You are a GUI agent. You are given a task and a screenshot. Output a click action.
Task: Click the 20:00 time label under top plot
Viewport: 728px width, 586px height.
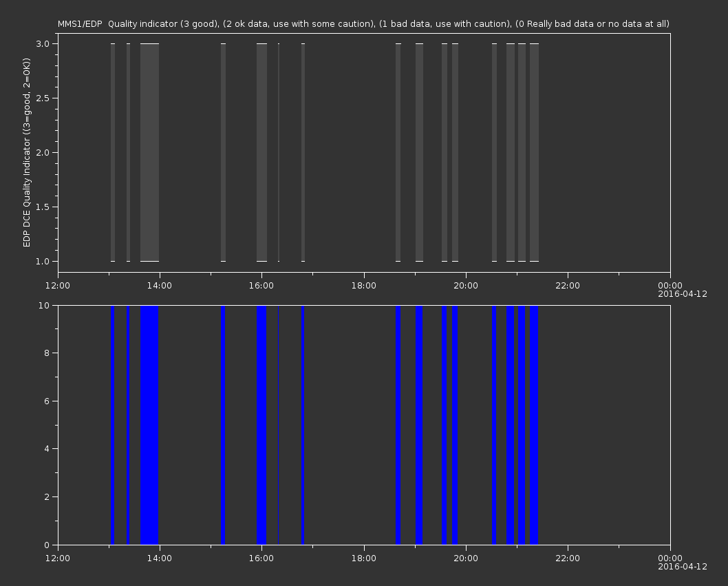point(466,285)
